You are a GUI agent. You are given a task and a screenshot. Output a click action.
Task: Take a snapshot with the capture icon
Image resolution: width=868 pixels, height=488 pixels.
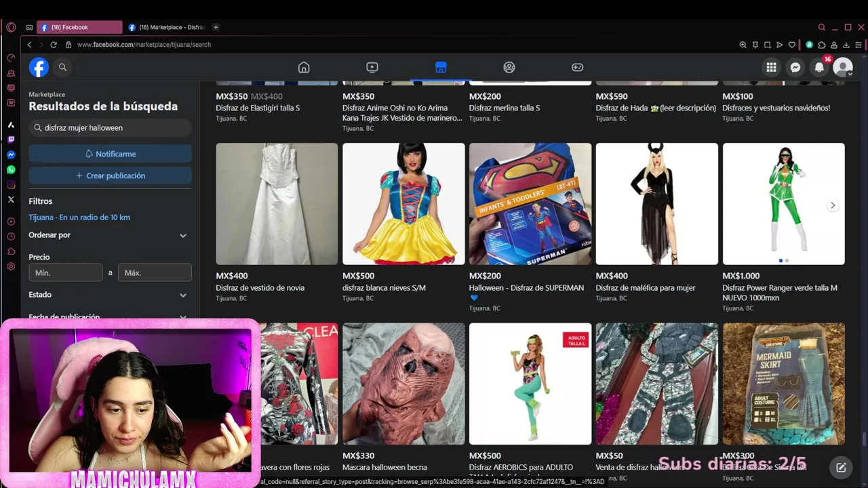pyautogui.click(x=767, y=45)
